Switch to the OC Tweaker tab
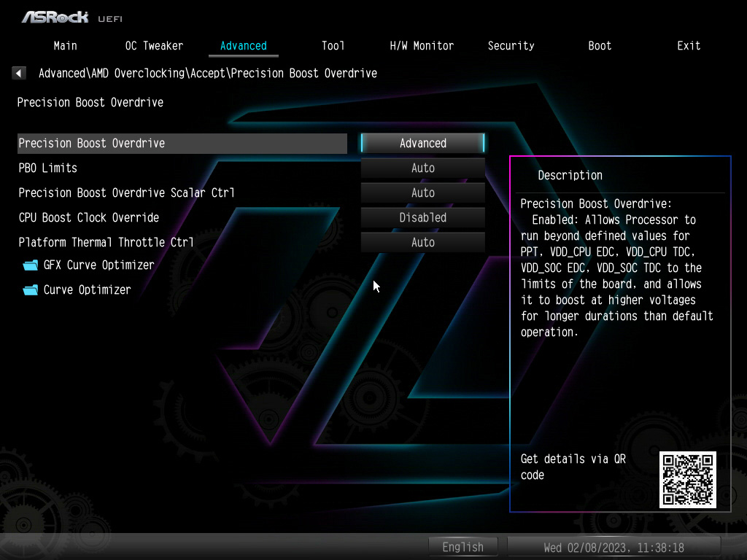Image resolution: width=747 pixels, height=560 pixels. (154, 46)
